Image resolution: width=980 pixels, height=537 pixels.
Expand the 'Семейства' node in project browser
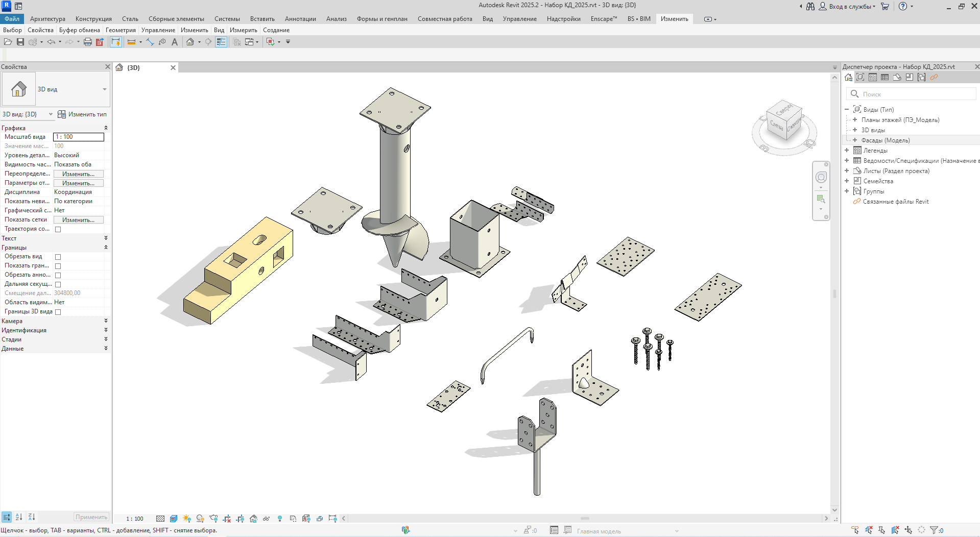(x=847, y=181)
